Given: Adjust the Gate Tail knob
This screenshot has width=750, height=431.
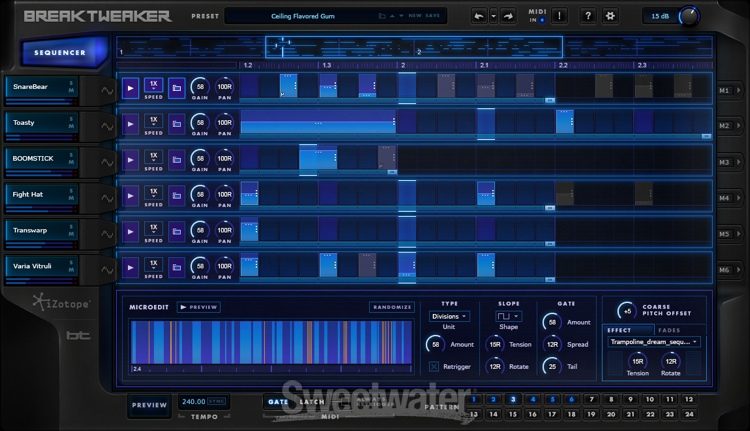Looking at the screenshot, I should [x=552, y=366].
